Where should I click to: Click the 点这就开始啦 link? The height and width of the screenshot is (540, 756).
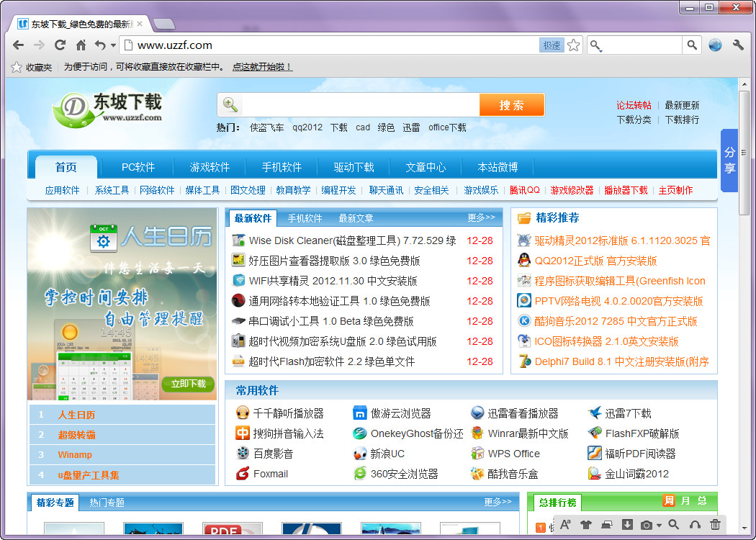pos(262,67)
